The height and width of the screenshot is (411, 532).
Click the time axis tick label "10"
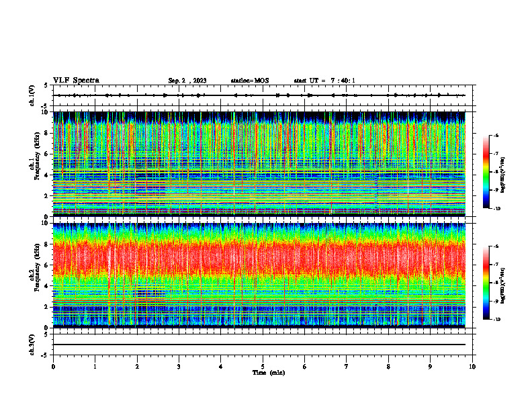[x=472, y=367]
